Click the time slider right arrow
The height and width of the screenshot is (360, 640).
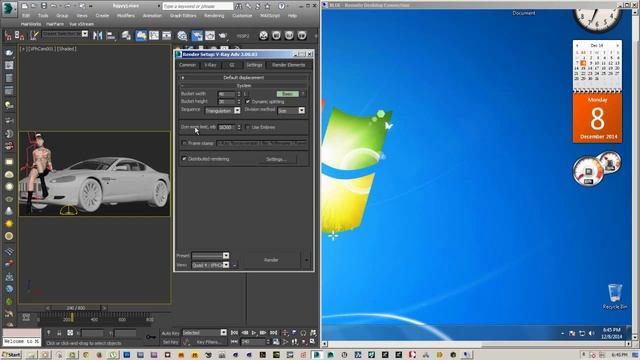point(104,308)
